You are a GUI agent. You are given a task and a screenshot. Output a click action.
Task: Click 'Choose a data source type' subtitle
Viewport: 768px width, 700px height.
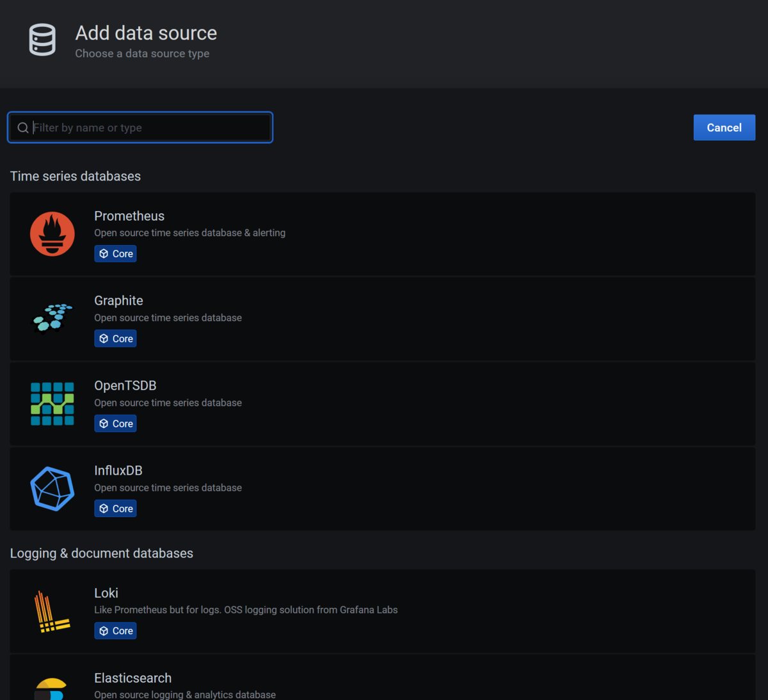click(x=142, y=54)
